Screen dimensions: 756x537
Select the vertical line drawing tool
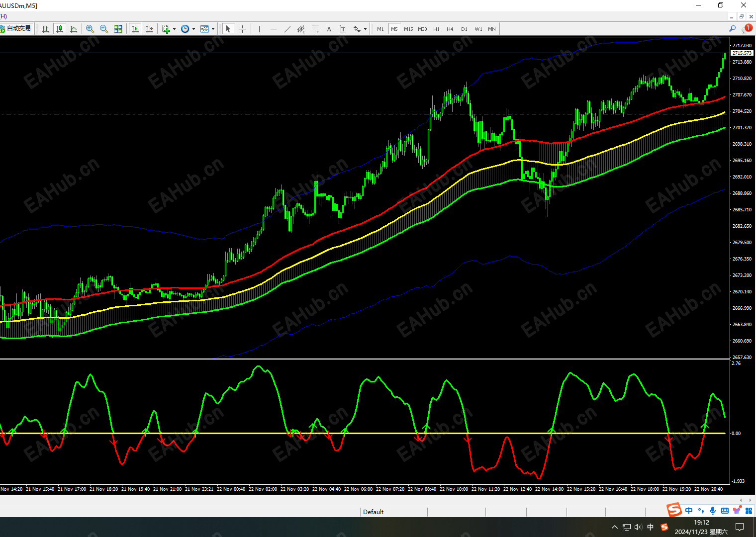[259, 29]
